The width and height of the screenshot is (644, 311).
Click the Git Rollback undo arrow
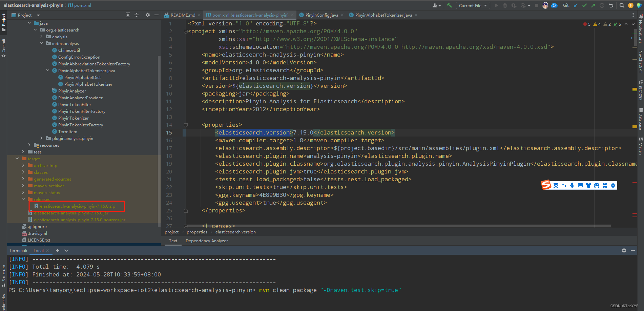611,5
